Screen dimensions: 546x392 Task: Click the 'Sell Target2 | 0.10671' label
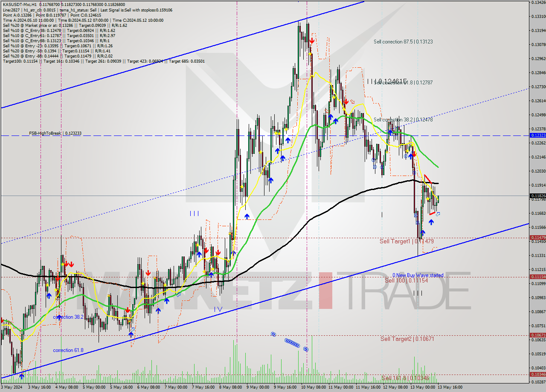(407, 339)
